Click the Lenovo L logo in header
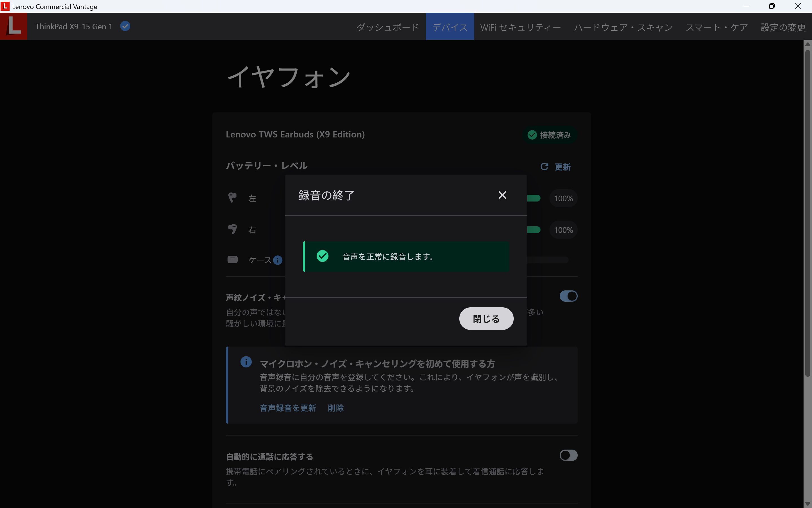 click(x=14, y=26)
